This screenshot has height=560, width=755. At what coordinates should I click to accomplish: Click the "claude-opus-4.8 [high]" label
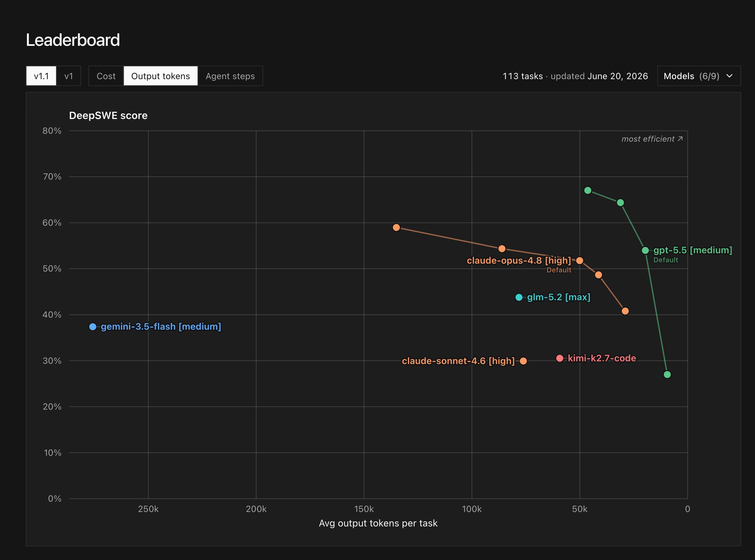click(519, 261)
